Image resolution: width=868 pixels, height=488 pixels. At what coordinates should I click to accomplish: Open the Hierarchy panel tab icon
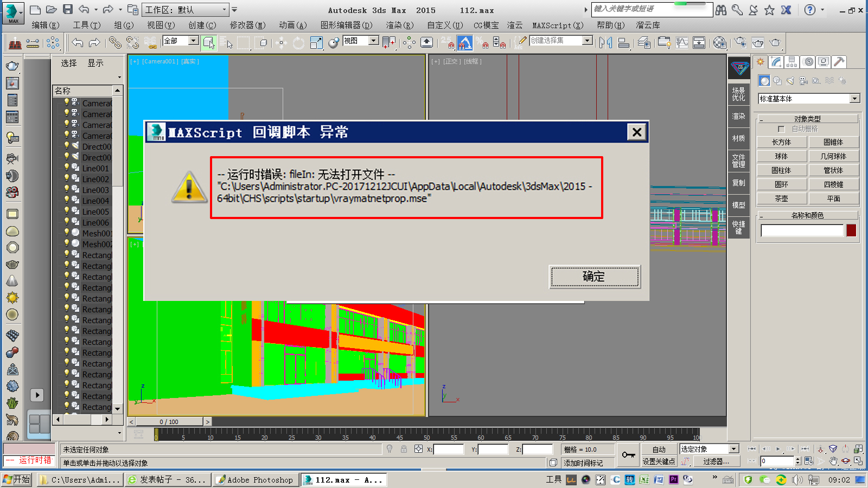click(x=792, y=62)
